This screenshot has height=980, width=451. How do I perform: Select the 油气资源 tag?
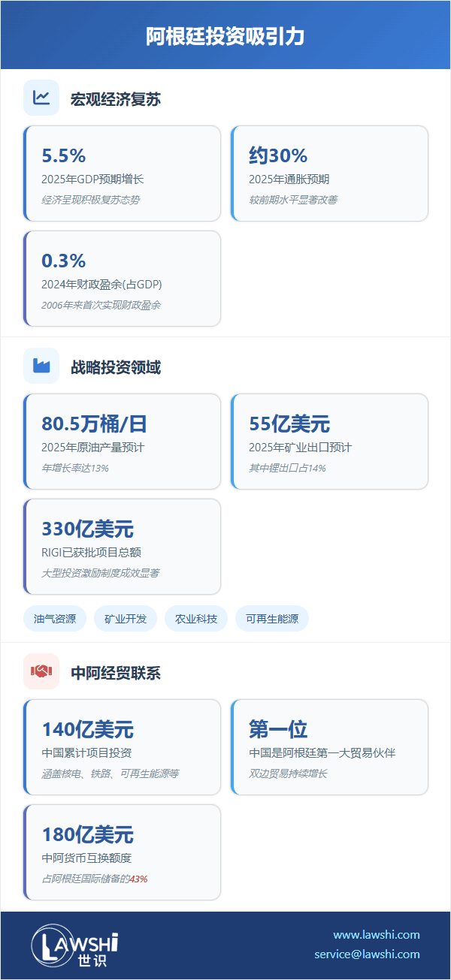55,619
